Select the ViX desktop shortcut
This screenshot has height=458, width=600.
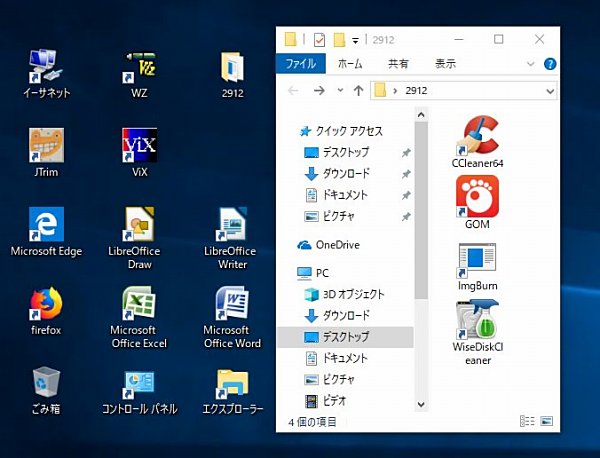tap(139, 153)
